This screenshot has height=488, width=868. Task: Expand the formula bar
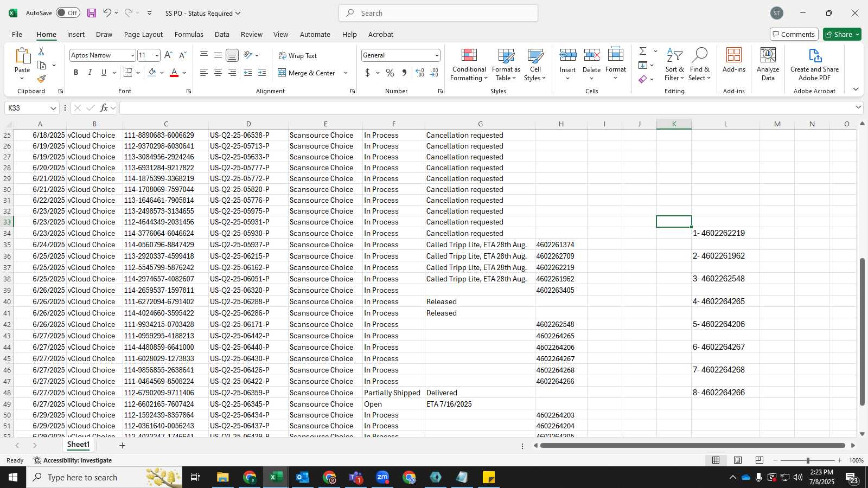tap(858, 107)
